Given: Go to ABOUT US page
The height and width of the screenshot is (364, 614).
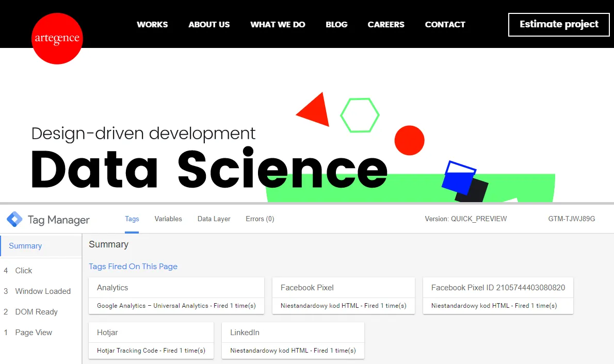Looking at the screenshot, I should click(x=209, y=24).
